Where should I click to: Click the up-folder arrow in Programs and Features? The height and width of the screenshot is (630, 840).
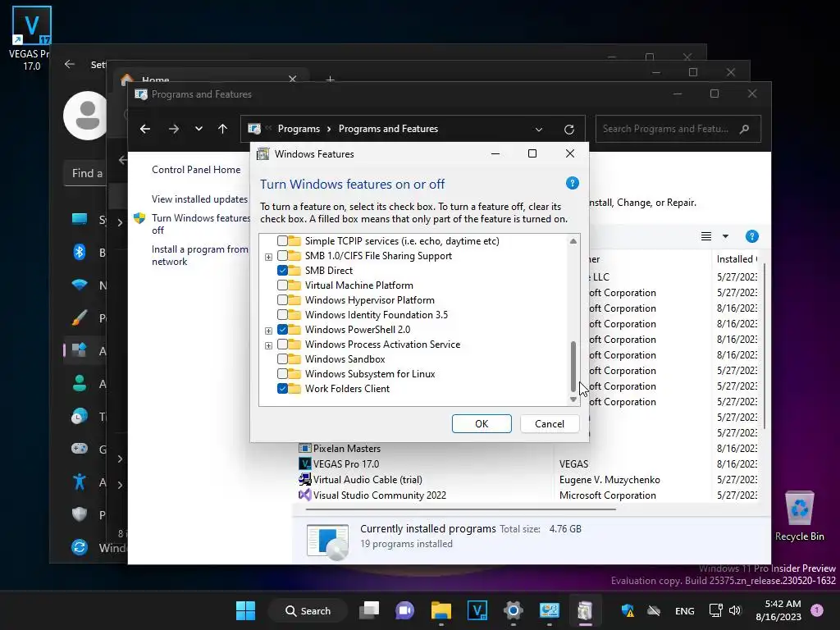pos(223,129)
